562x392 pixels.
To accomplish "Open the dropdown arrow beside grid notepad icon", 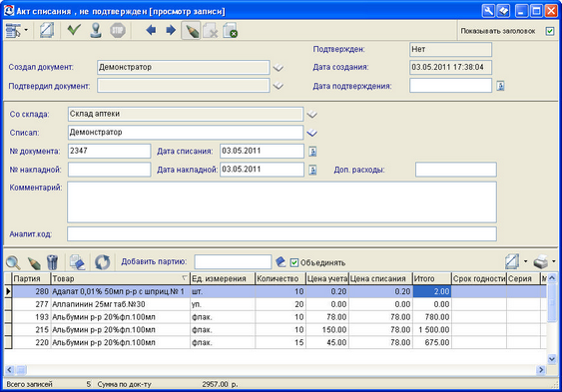I will (x=525, y=261).
